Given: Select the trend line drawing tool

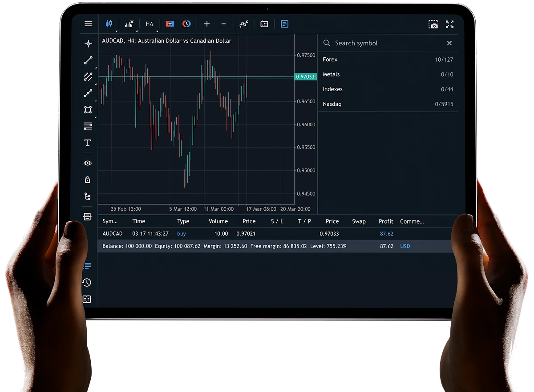Looking at the screenshot, I should point(88,60).
